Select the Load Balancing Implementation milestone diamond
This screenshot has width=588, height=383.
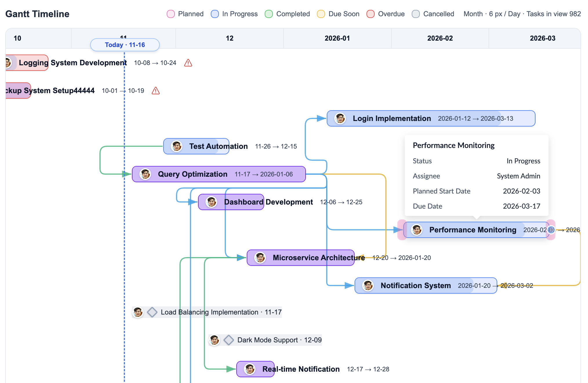[x=152, y=312]
